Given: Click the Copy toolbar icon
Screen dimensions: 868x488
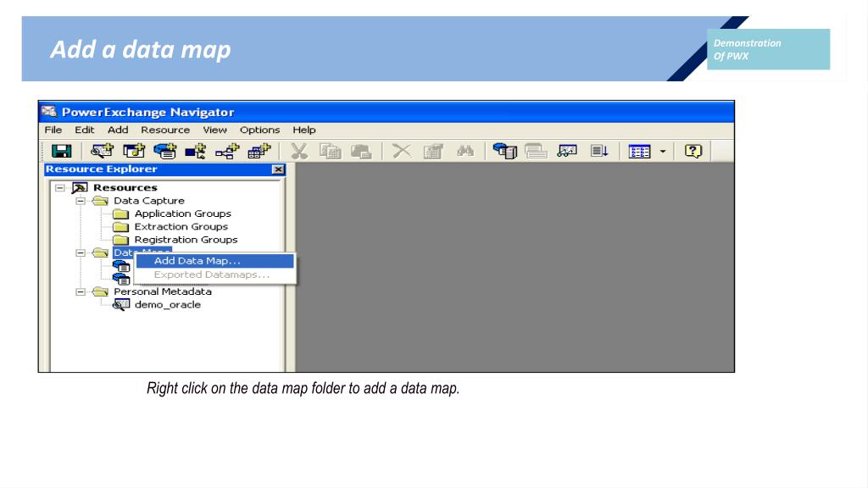Looking at the screenshot, I should tap(331, 151).
